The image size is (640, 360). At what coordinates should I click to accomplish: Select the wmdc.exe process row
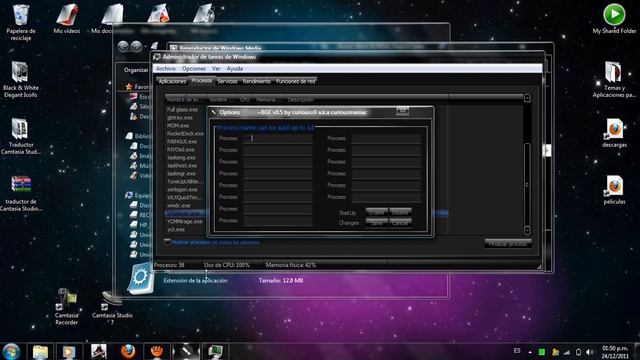click(x=179, y=205)
